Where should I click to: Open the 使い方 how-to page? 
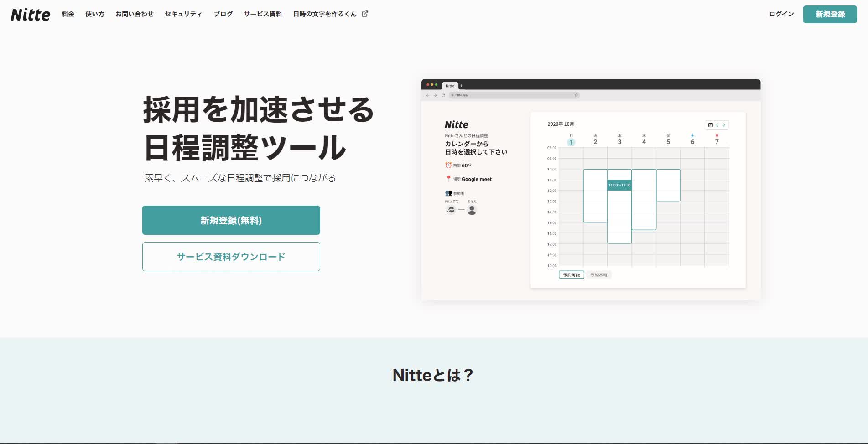click(x=95, y=14)
